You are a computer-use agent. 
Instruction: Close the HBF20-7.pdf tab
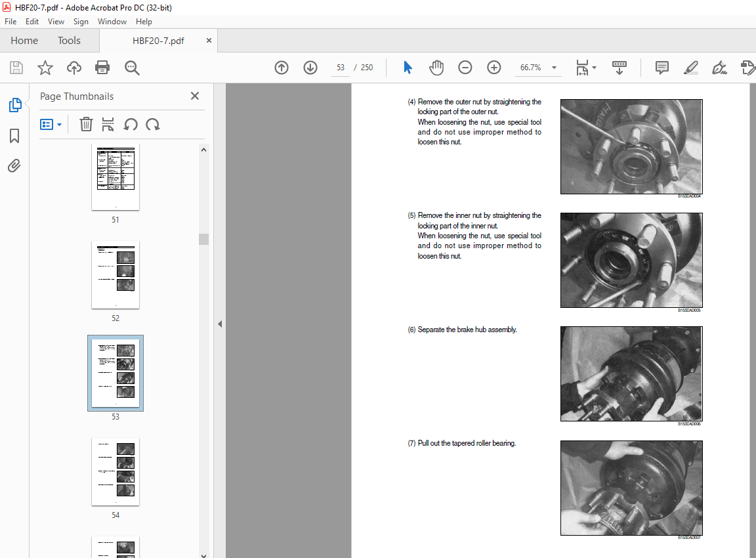coord(209,41)
